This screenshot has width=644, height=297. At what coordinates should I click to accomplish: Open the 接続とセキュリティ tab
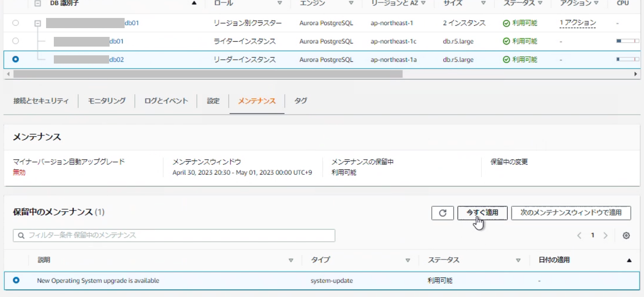[x=41, y=101]
